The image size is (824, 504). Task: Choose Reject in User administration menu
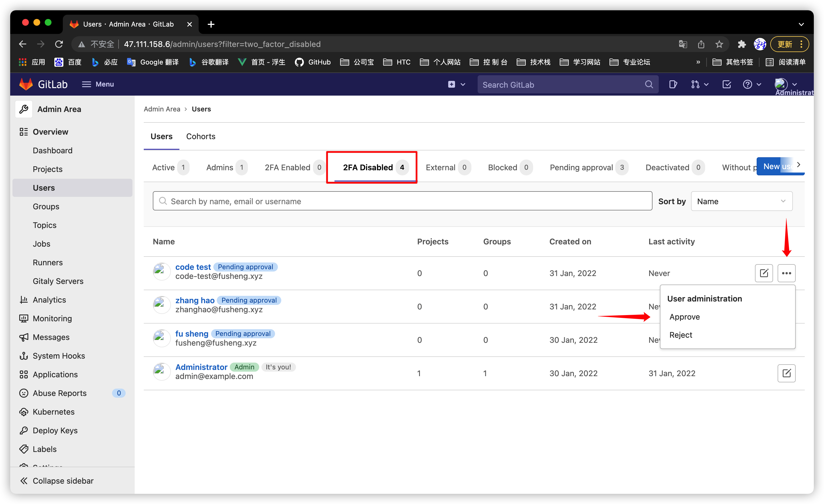[681, 335]
